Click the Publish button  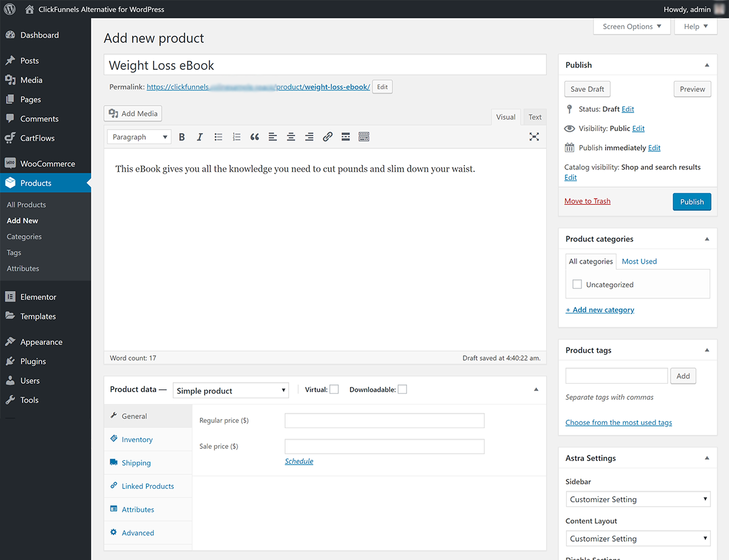692,202
